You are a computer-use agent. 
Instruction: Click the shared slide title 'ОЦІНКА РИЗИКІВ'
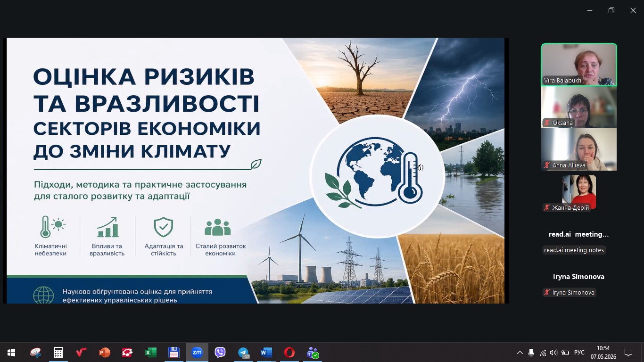tap(144, 76)
